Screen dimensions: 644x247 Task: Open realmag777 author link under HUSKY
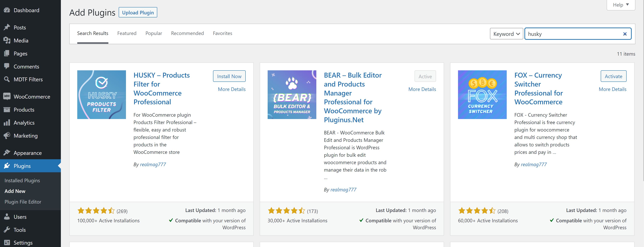[x=153, y=164]
